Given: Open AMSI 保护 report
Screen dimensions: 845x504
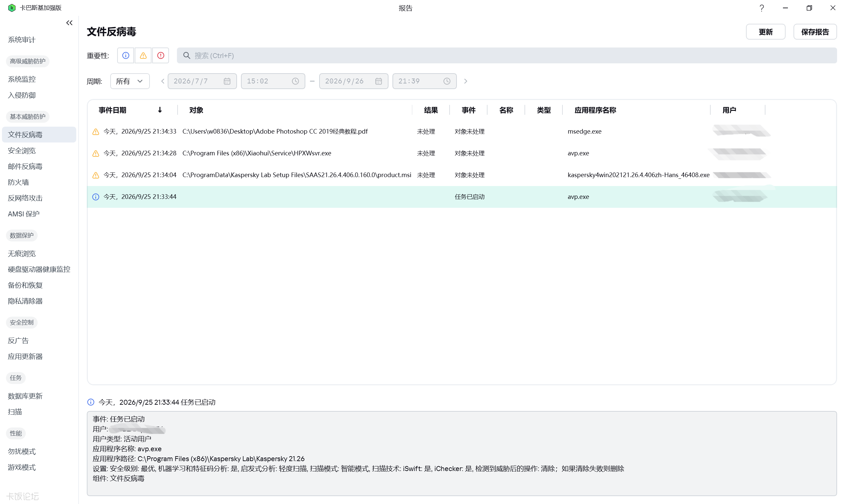Looking at the screenshot, I should pos(24,214).
